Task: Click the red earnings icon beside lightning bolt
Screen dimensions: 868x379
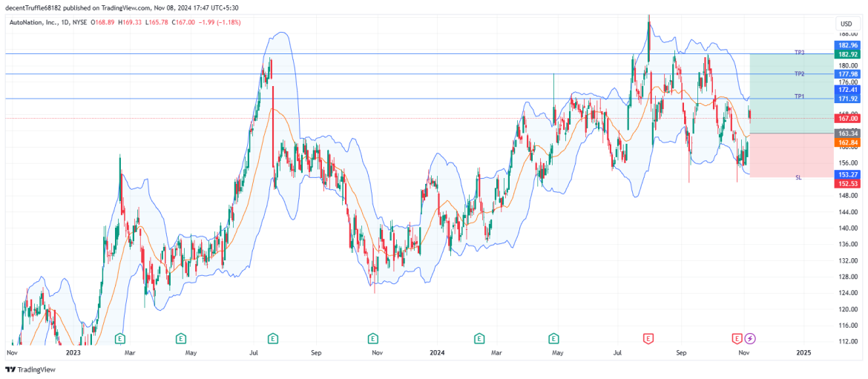Action: tap(737, 338)
